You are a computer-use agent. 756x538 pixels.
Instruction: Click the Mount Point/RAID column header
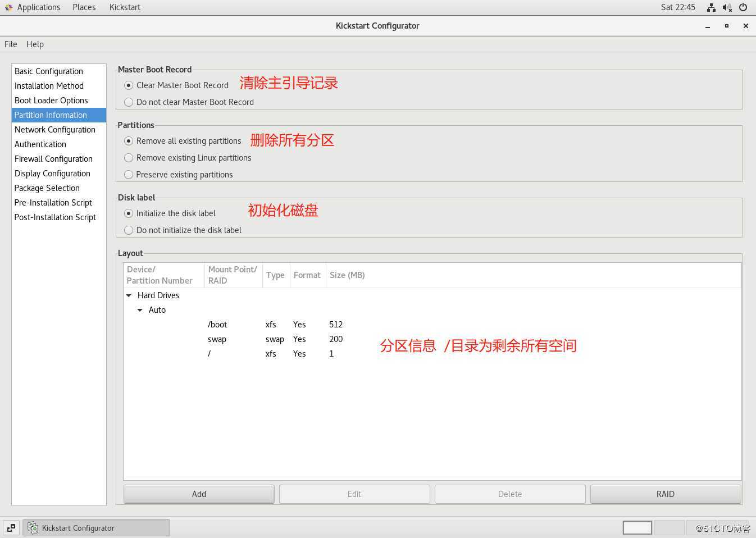click(234, 275)
